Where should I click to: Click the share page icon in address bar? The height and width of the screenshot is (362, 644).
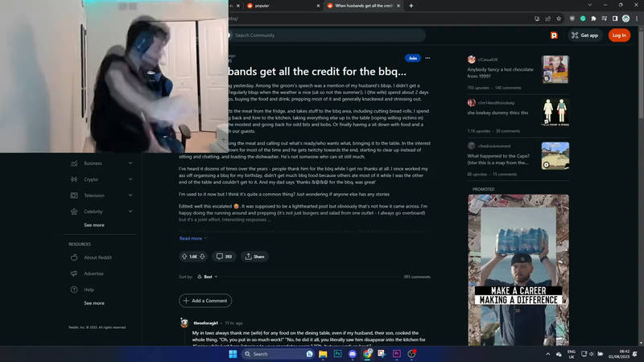pos(548,19)
